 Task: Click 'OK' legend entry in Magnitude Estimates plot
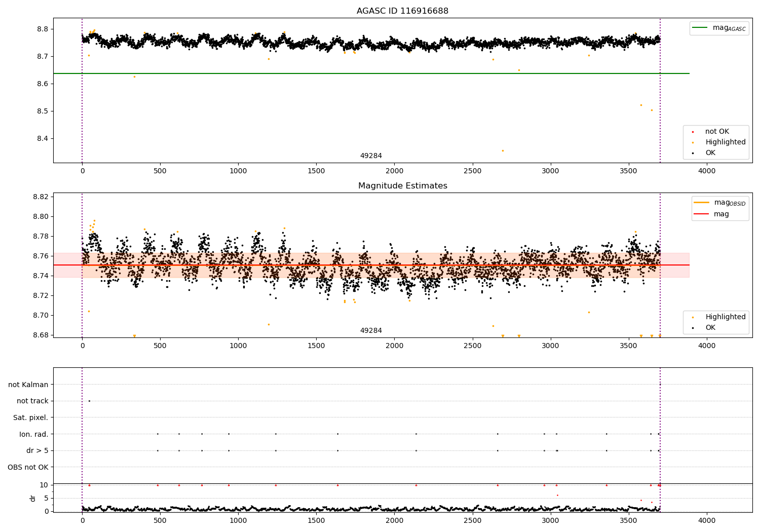(x=710, y=328)
